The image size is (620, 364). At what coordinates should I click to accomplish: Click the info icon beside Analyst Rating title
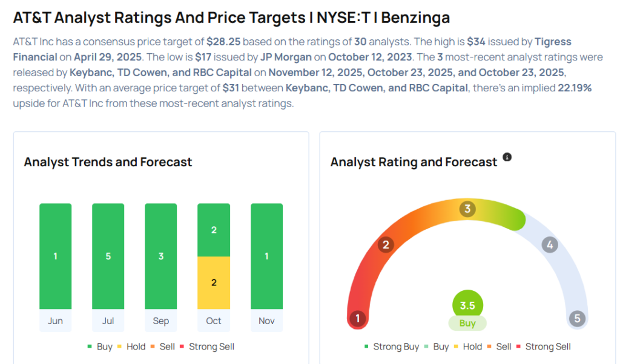click(x=507, y=157)
